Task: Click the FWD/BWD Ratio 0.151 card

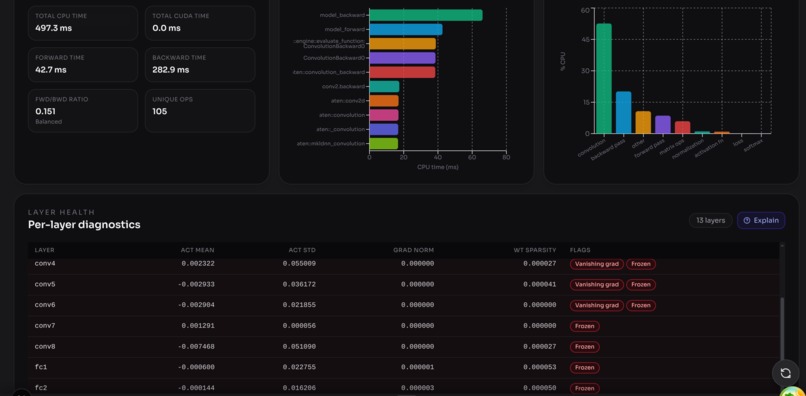Action: (x=83, y=111)
